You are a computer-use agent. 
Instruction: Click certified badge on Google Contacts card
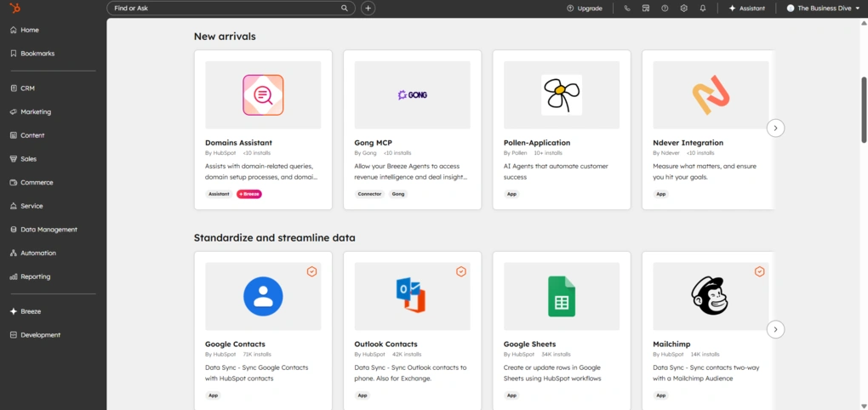(311, 271)
